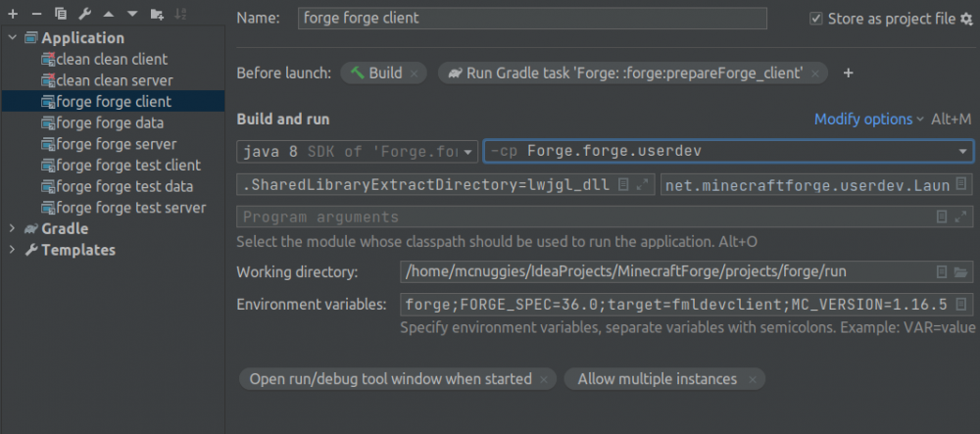Expand the Templates tree node

click(x=12, y=250)
